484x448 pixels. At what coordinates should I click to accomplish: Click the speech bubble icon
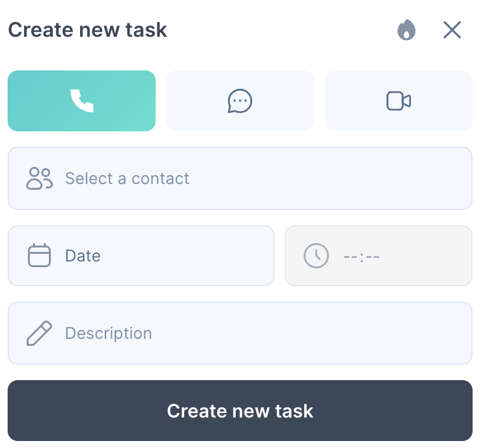[x=240, y=101]
